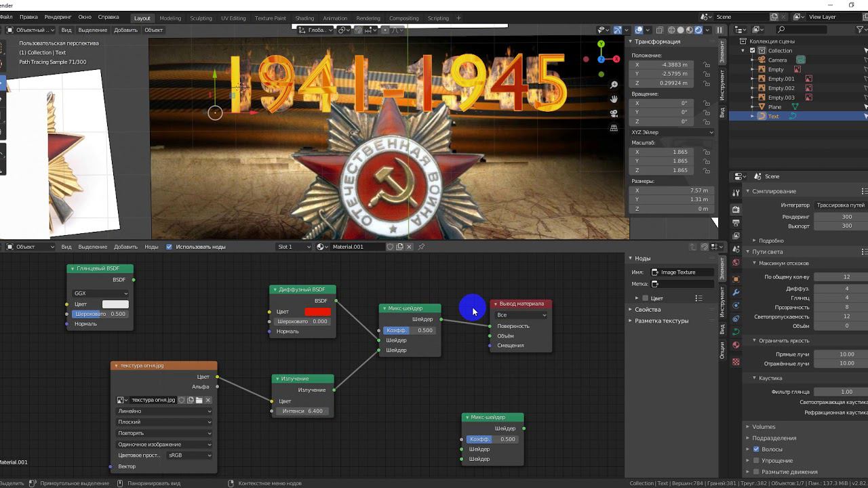Unlink image in the texture node
The image size is (868, 488).
(x=208, y=400)
